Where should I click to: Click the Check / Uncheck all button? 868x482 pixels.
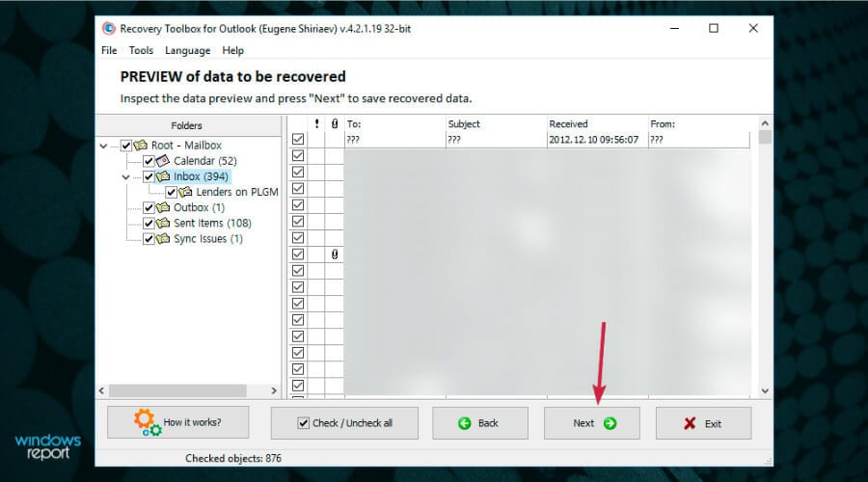point(344,423)
